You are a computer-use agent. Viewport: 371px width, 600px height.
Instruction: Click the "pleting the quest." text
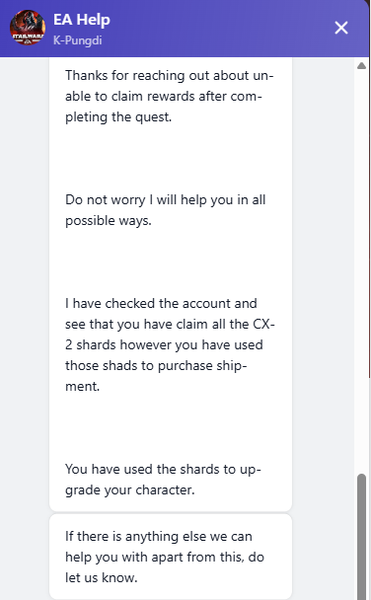(x=119, y=117)
